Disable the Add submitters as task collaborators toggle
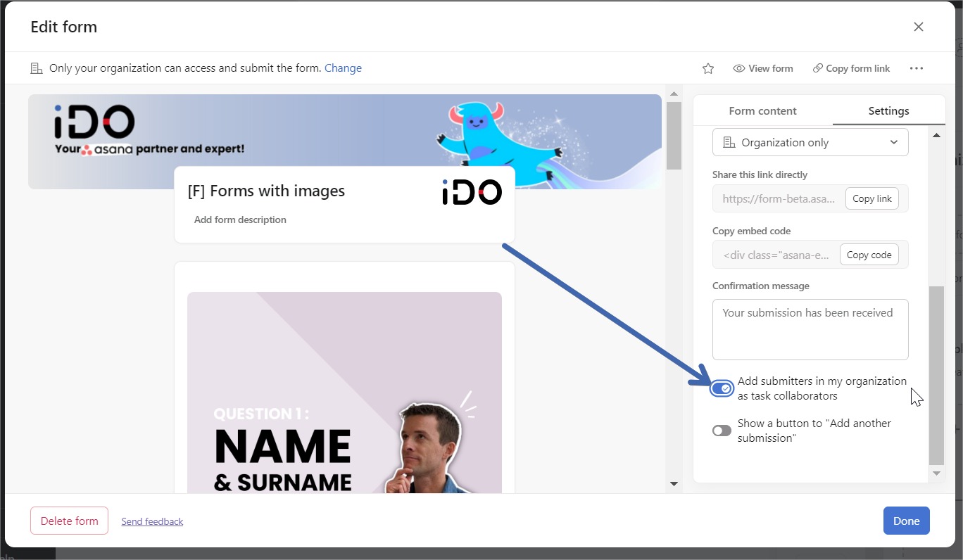Screen dimensions: 963x560 click(x=722, y=388)
